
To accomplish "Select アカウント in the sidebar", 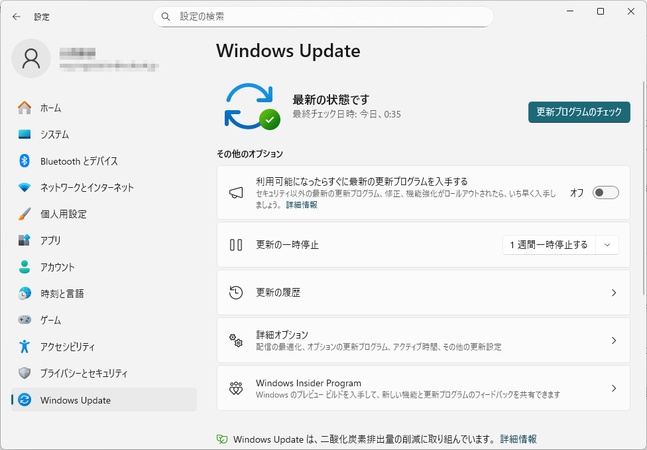I will pos(104,267).
